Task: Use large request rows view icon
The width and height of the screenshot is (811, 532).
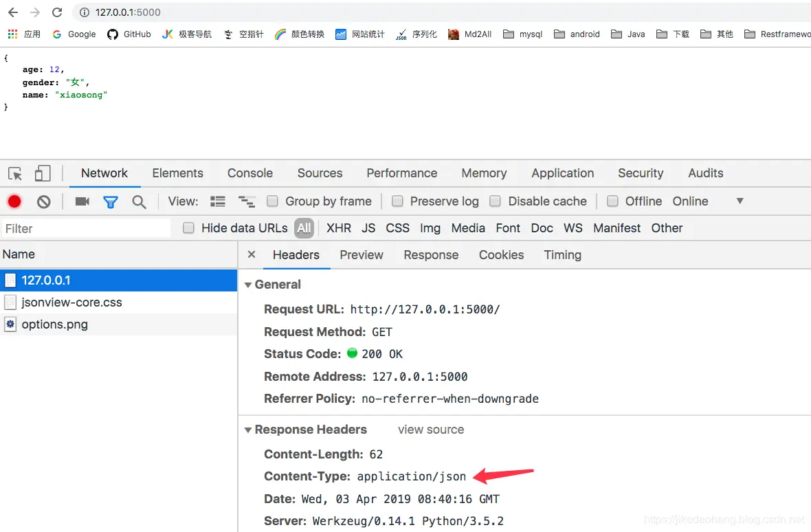Action: (218, 201)
